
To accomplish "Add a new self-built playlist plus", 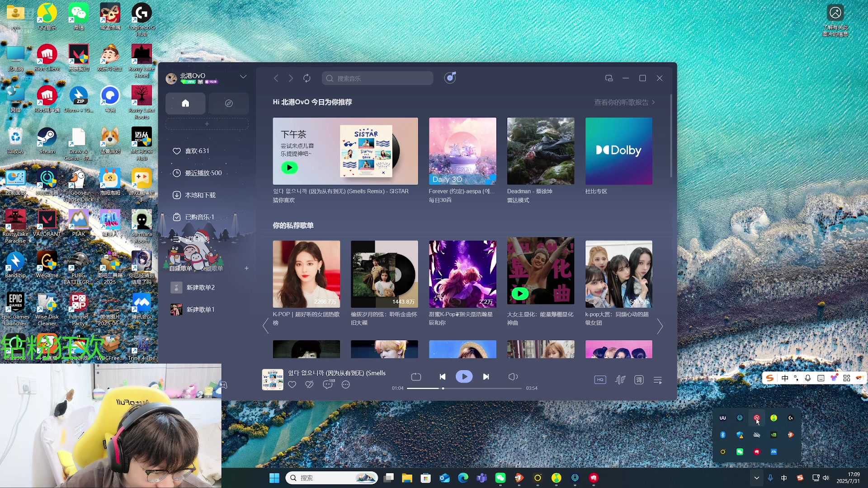I will pos(246,268).
